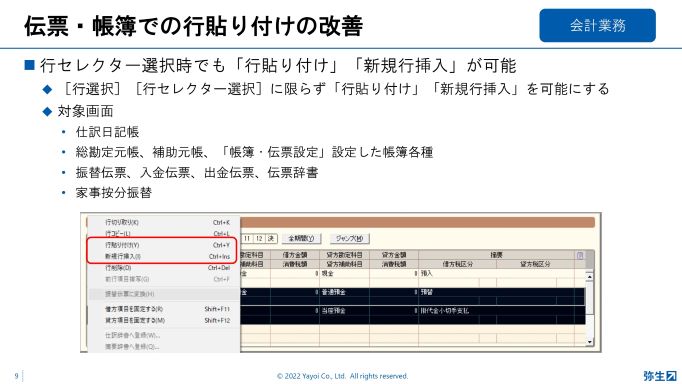Select the 行コピー(L) menu entry

[x=164, y=234]
